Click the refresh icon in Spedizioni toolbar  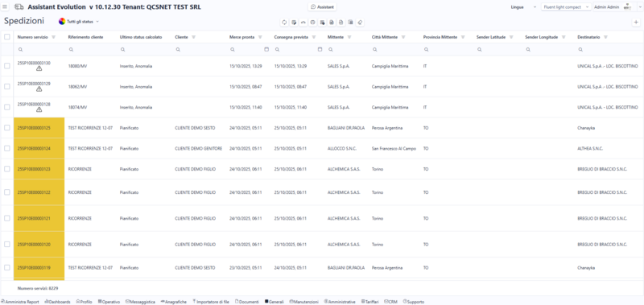(x=284, y=23)
